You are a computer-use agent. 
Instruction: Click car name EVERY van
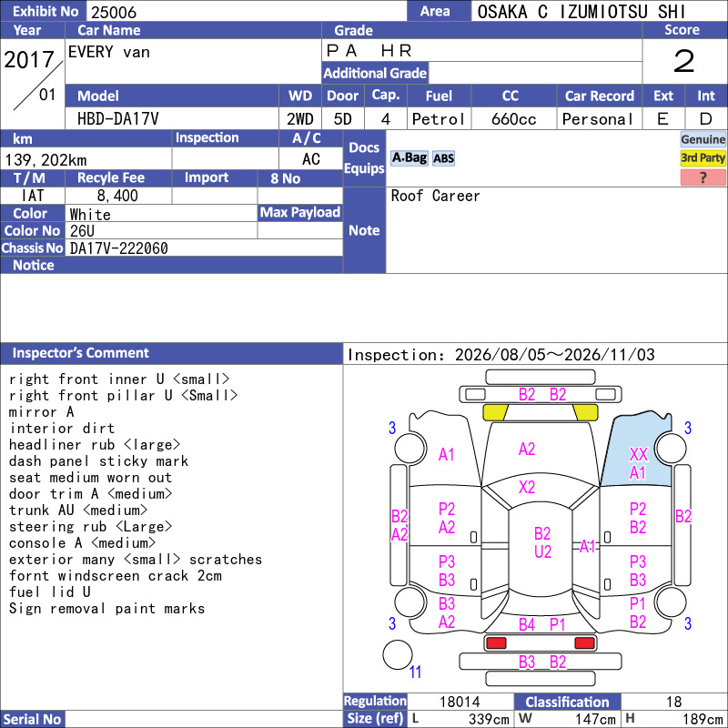tap(109, 52)
